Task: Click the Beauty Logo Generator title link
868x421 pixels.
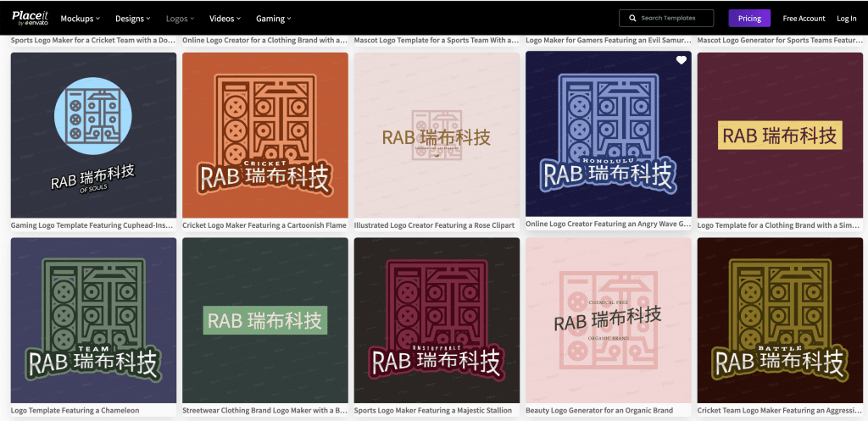Action: pos(599,411)
